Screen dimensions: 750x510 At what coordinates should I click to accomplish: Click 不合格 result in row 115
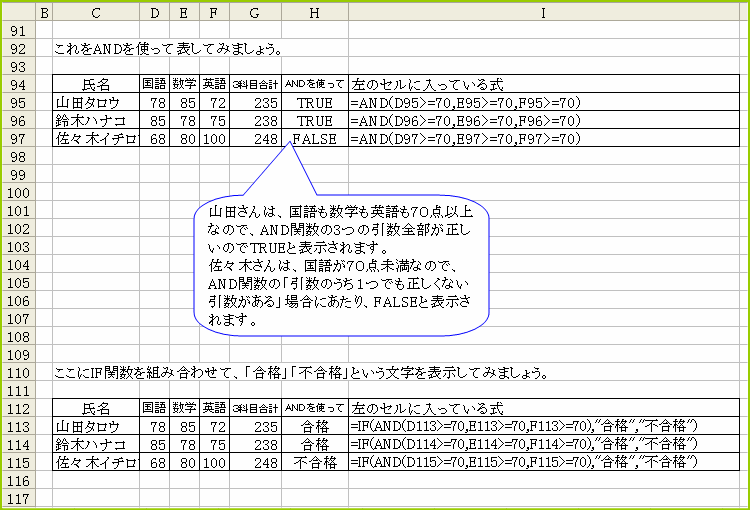coord(315,463)
